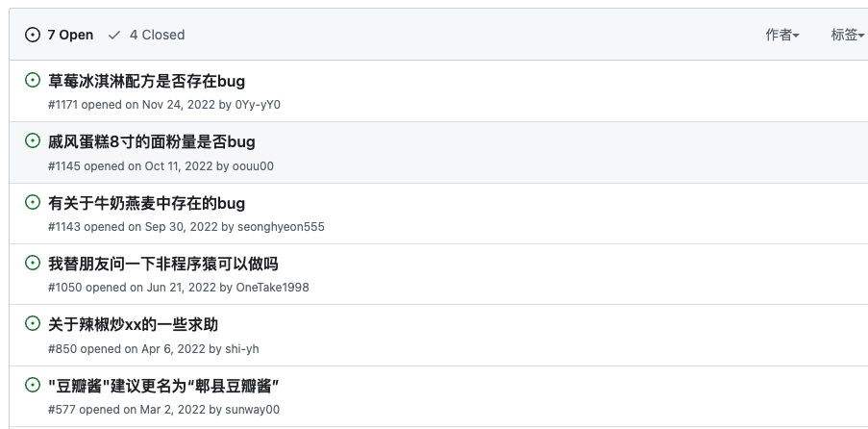Visit author seonghyeon555's issues link
The height and width of the screenshot is (429, 868).
pyautogui.click(x=281, y=227)
